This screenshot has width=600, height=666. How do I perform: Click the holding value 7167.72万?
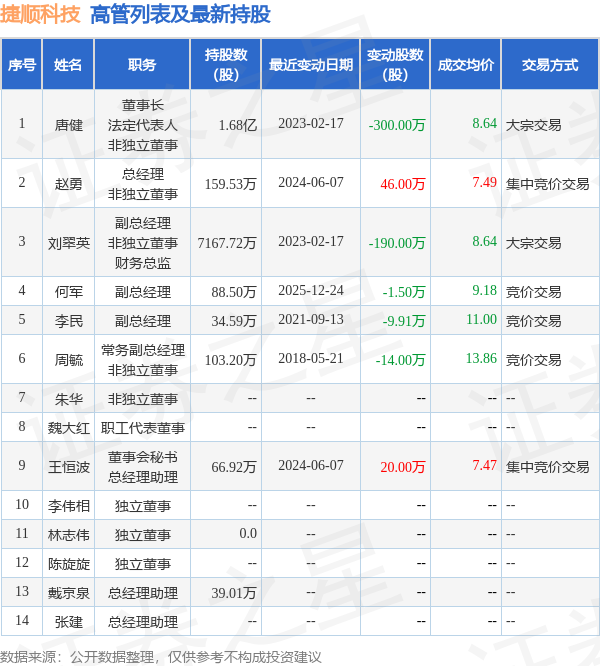tap(227, 243)
